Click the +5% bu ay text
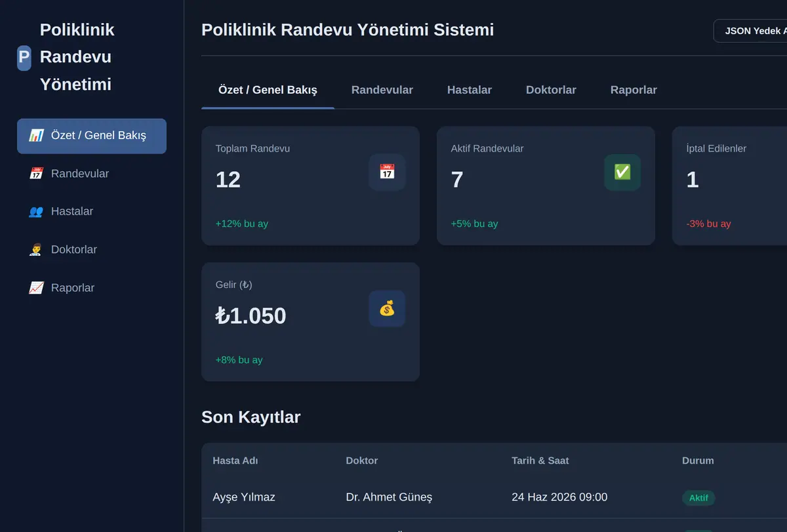Screen dimensions: 787x532 point(474,224)
